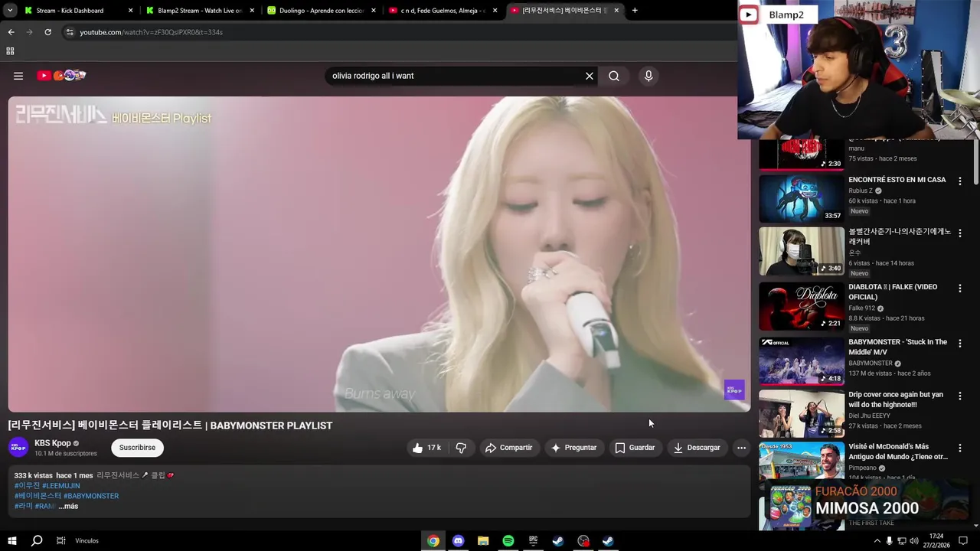980x551 pixels.
Task: Go forward in browser
Action: (x=29, y=32)
